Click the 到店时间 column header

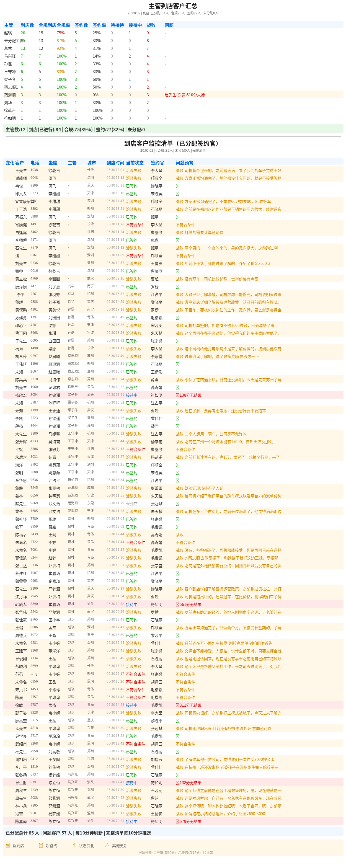(x=115, y=163)
